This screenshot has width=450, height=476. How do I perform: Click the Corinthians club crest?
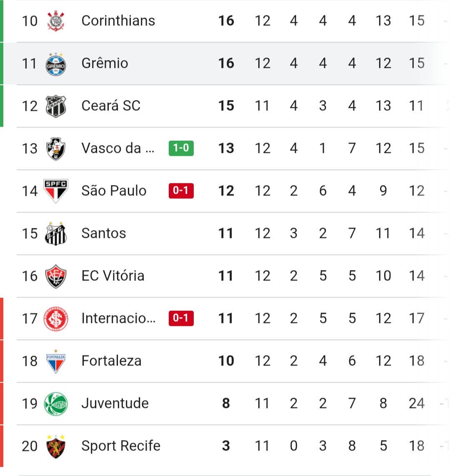[x=56, y=21]
